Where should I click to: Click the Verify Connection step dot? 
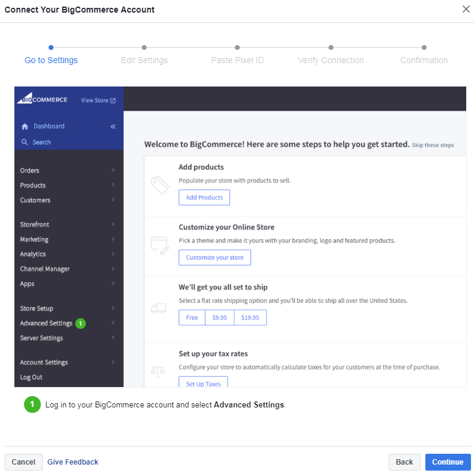331,47
